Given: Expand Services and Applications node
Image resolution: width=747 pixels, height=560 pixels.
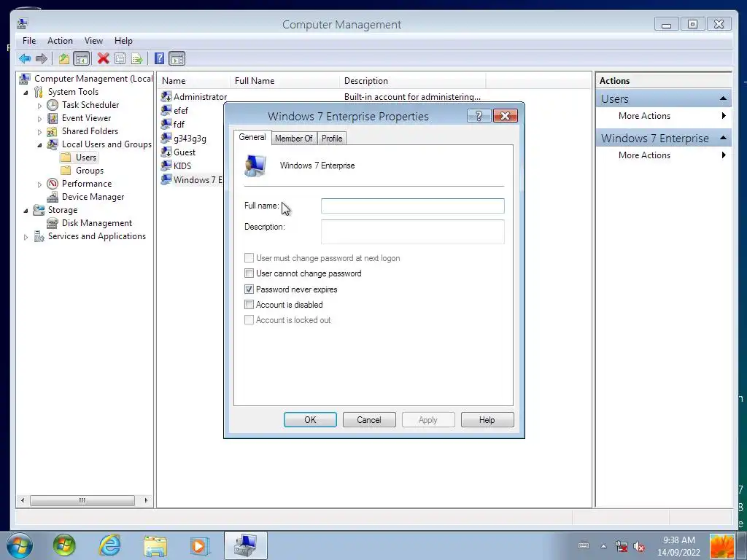Looking at the screenshot, I should (26, 237).
